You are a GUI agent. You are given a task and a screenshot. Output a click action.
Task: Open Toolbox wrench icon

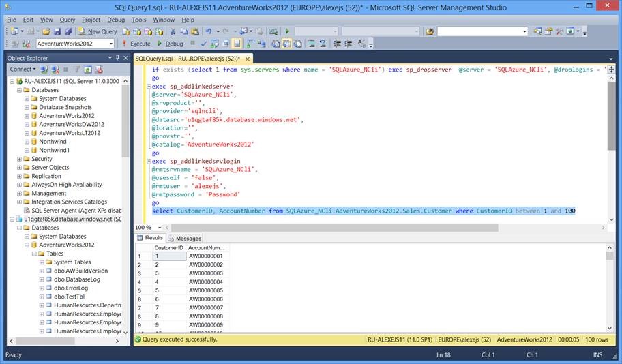pos(559,31)
